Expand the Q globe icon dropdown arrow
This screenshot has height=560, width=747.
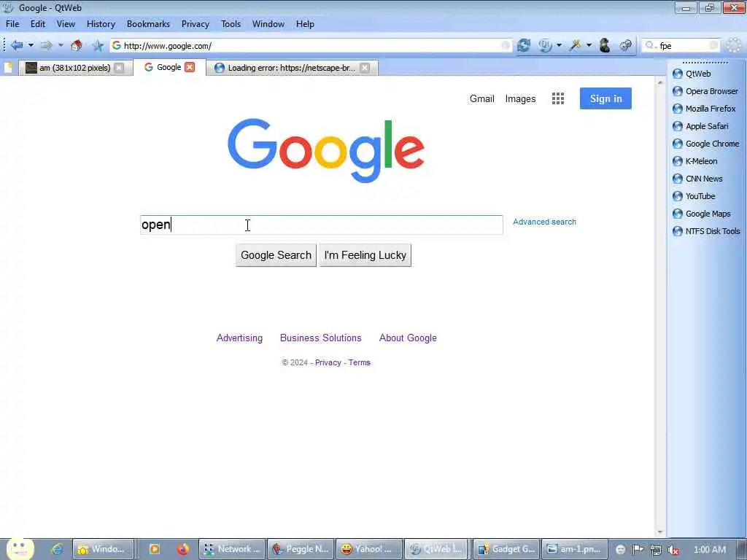click(560, 46)
